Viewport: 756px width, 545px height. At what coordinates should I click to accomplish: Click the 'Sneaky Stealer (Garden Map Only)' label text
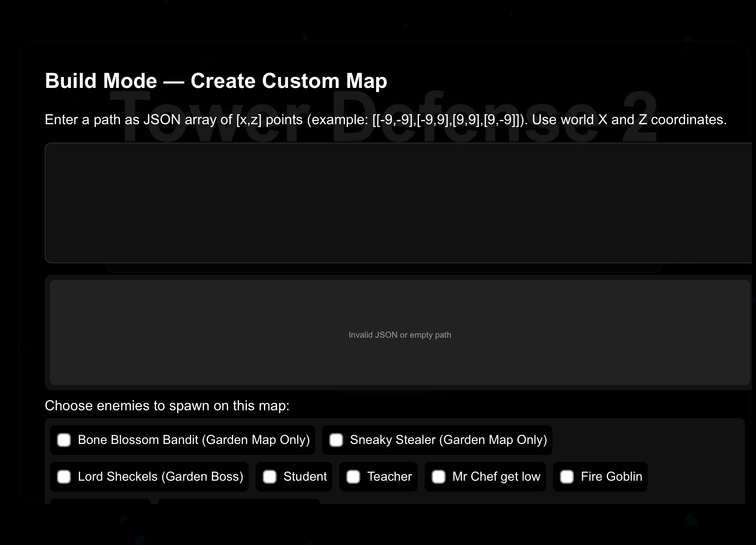(x=448, y=440)
